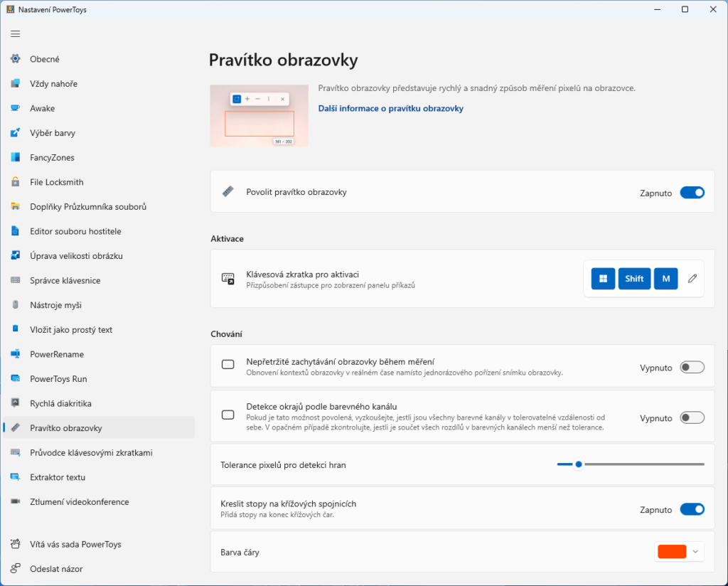Screen dimensions: 728x586
Task: Disable the Povolit pravítko obrazovky toggle
Action: [692, 193]
